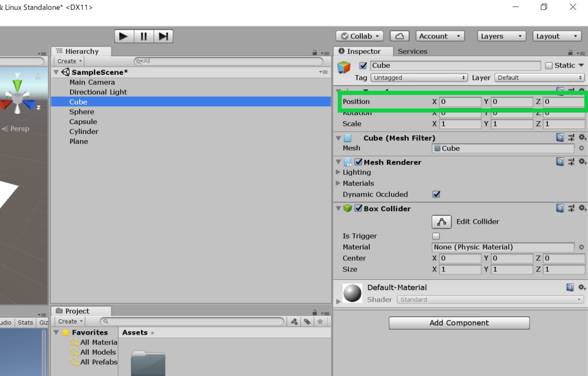
Task: Select Sphere in the Hierarchy
Action: point(82,112)
